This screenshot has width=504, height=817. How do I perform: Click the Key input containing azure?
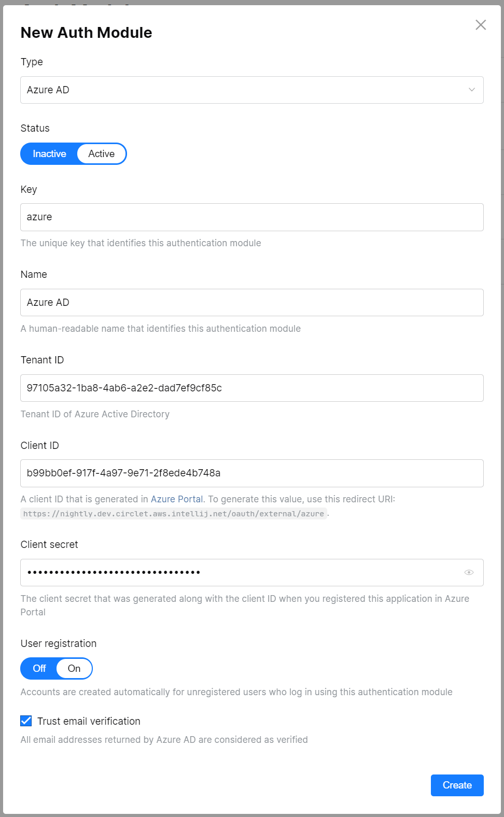tap(251, 217)
